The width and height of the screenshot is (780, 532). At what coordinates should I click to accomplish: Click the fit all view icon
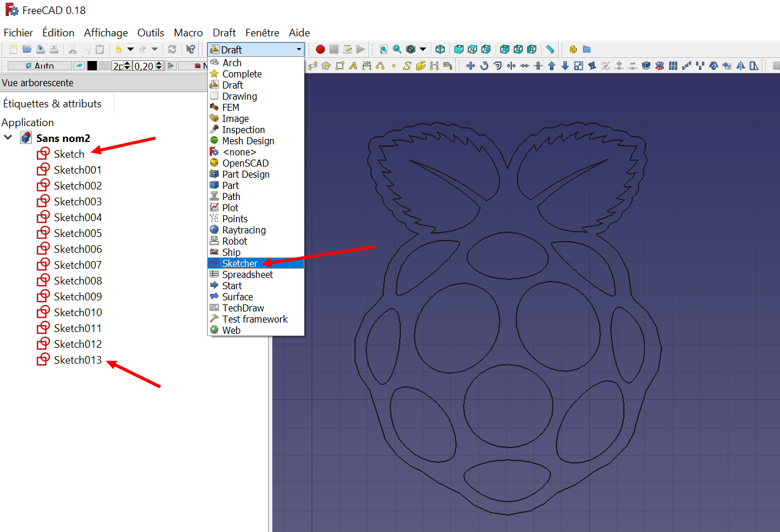click(x=383, y=49)
